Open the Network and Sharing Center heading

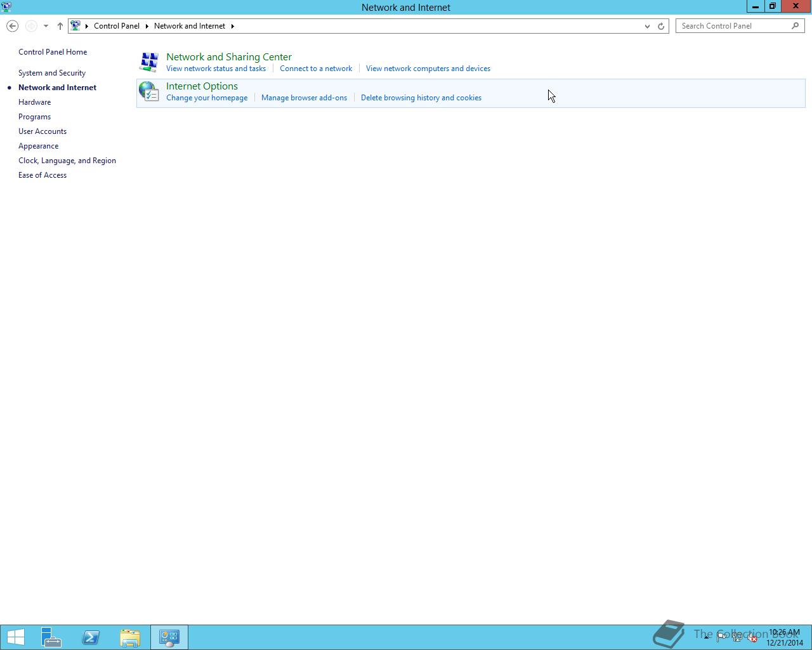229,57
